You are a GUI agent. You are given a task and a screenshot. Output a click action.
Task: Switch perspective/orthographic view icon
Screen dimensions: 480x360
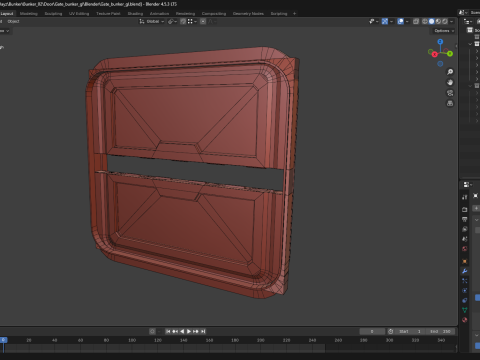point(450,103)
